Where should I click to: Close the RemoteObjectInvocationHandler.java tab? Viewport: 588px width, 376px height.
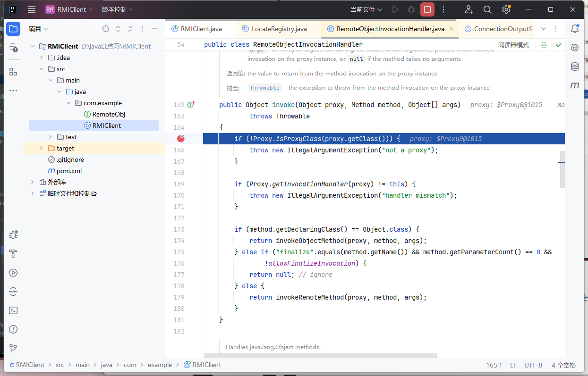click(452, 29)
